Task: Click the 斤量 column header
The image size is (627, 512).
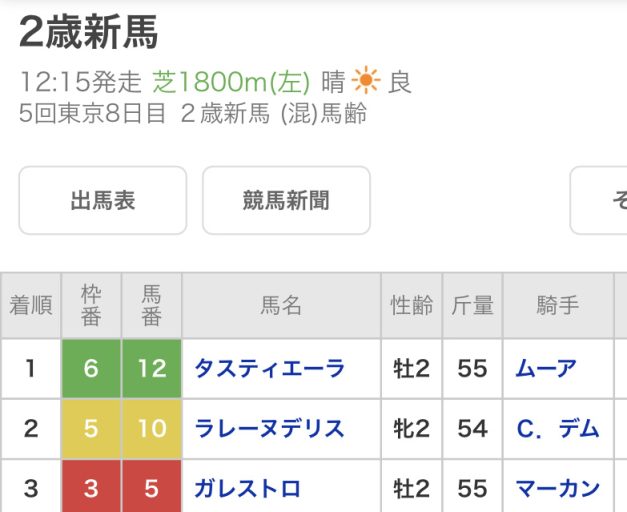Action: [472, 306]
